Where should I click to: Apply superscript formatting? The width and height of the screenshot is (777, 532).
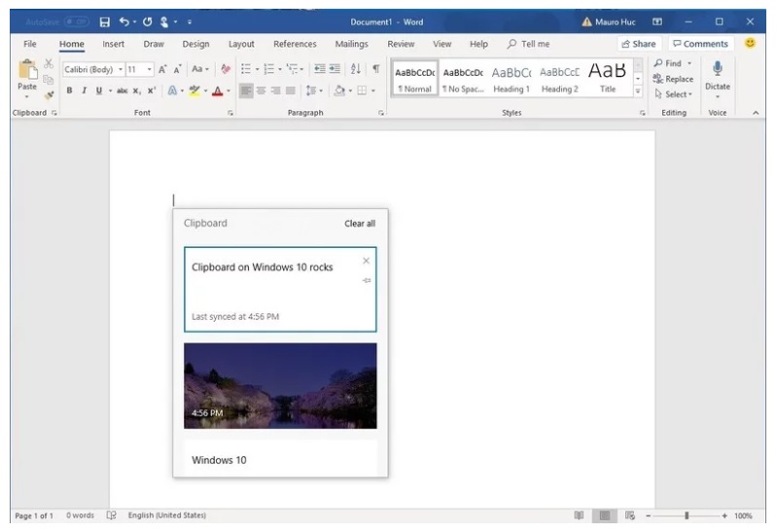coord(152,90)
